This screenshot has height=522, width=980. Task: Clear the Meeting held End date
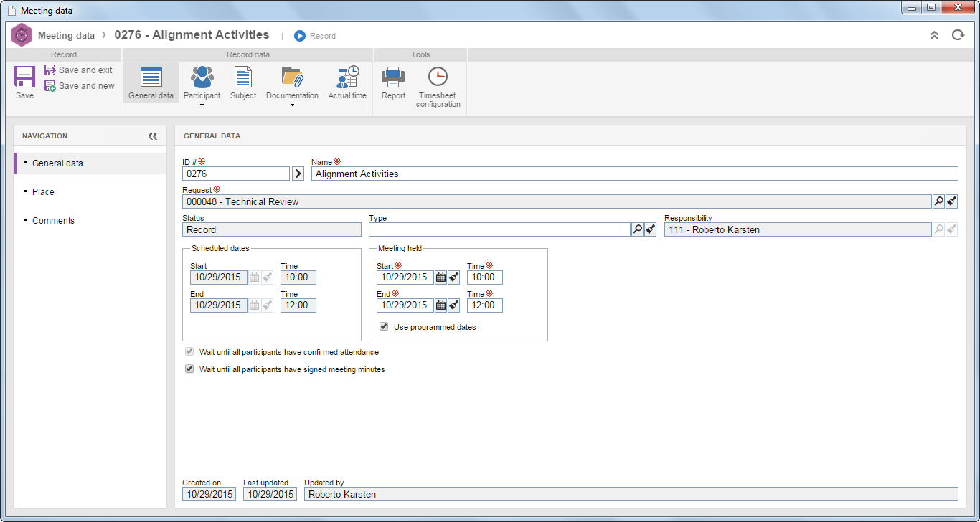pyautogui.click(x=453, y=305)
